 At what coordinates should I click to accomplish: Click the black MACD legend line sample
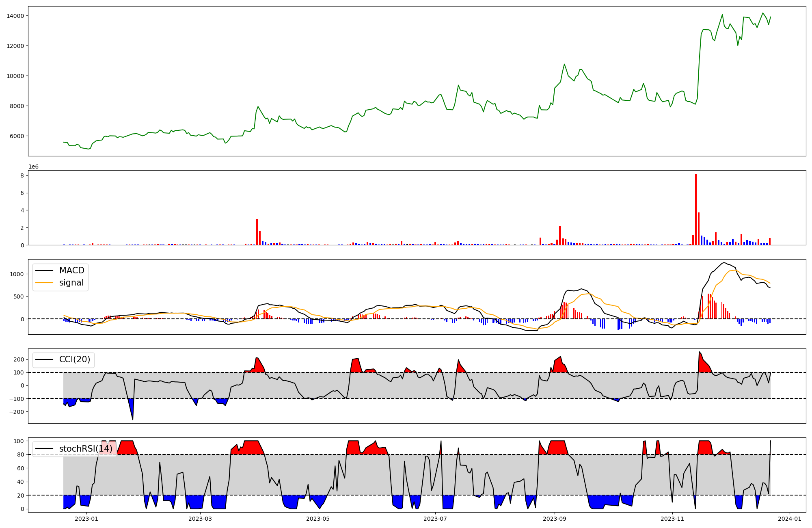pyautogui.click(x=44, y=270)
